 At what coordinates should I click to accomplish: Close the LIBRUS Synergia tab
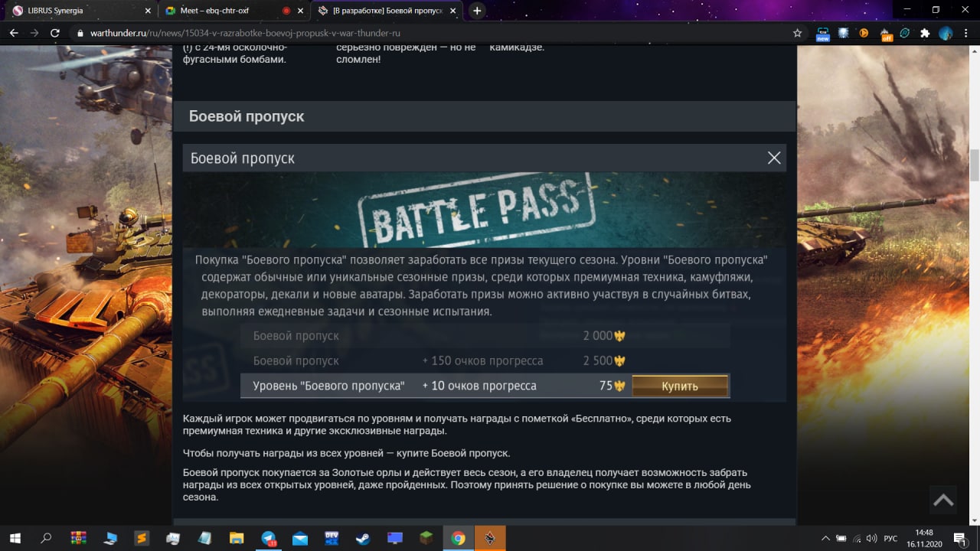coord(147,11)
